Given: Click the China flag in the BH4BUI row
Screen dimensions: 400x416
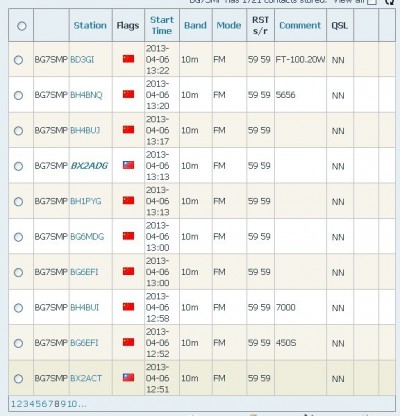Looking at the screenshot, I should pos(128,307).
